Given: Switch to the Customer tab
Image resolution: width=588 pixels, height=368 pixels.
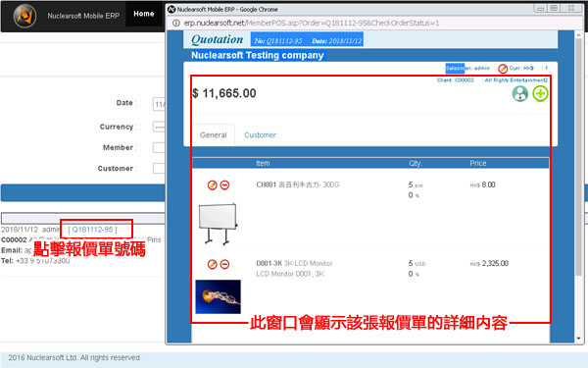Looking at the screenshot, I should 260,135.
